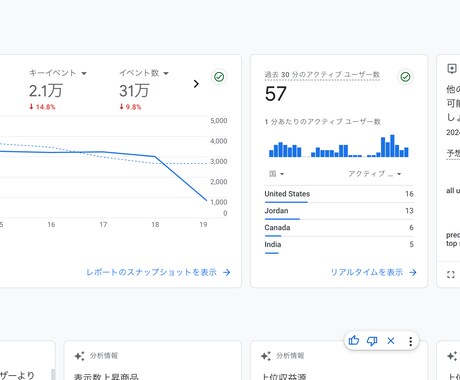Click the 9.8% decrease indicator

pyautogui.click(x=130, y=107)
